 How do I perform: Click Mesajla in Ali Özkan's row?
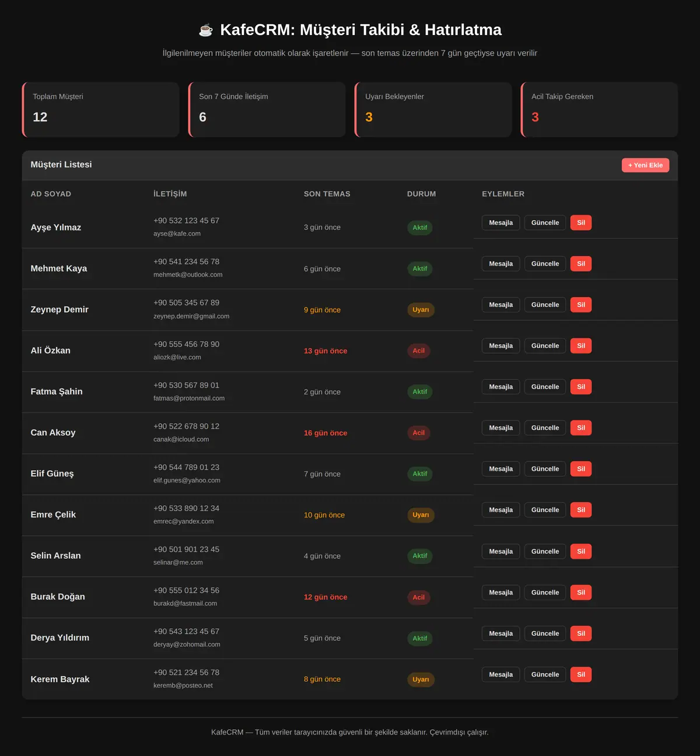501,346
